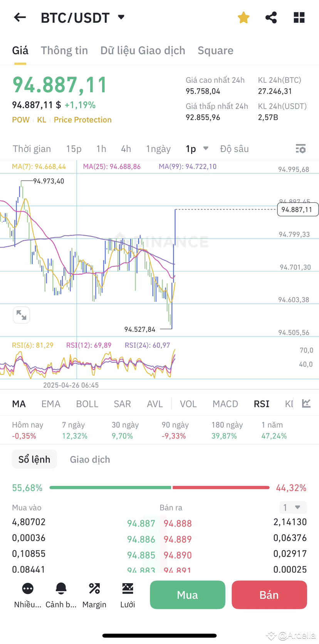This screenshot has height=644, width=319.
Task: Tap the MA(25) indicator value
Action: [112, 167]
